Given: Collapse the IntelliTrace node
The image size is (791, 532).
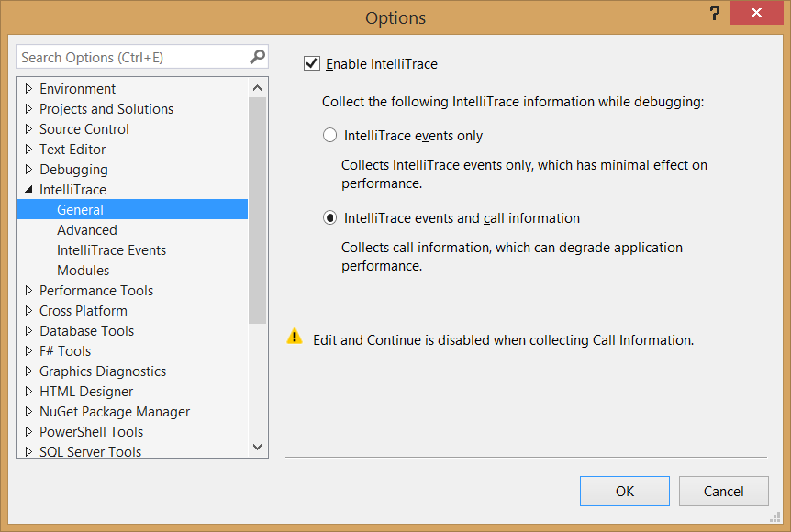Looking at the screenshot, I should (x=28, y=190).
